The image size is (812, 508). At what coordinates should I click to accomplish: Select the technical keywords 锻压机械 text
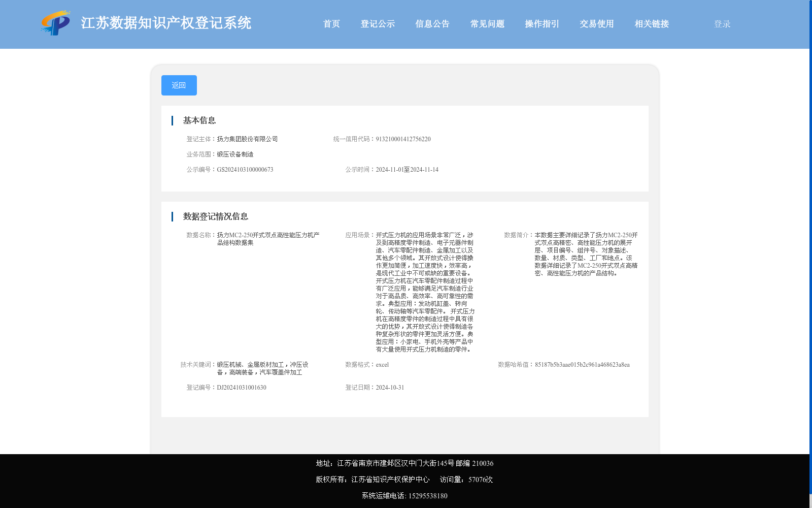point(263,368)
